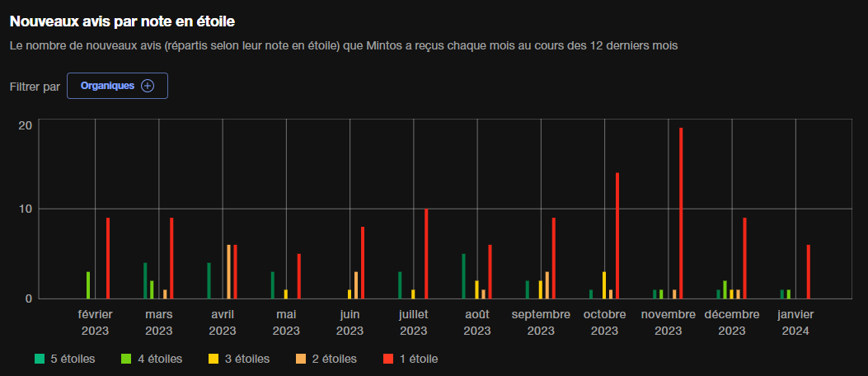This screenshot has height=376, width=868.
Task: Toggle the 5 étoiles legend swatch
Action: pyautogui.click(x=39, y=359)
